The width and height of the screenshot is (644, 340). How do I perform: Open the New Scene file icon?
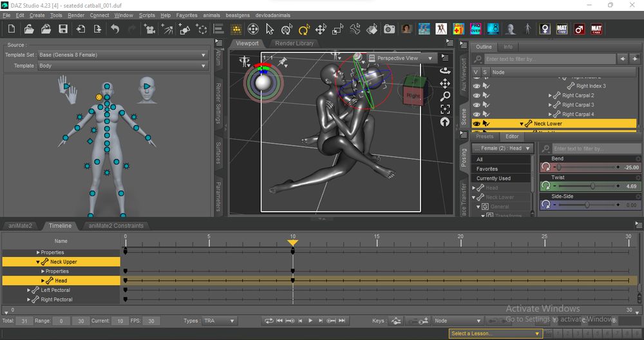(12, 29)
